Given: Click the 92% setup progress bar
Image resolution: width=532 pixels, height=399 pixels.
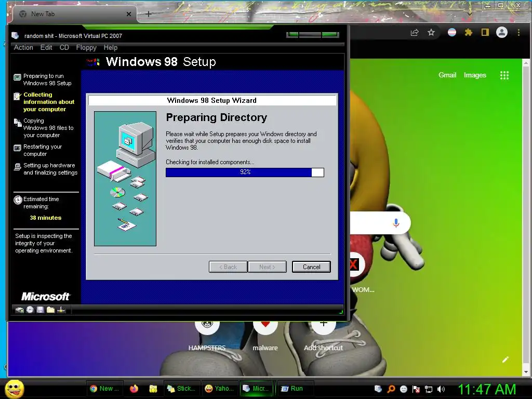Looking at the screenshot, I should 245,172.
